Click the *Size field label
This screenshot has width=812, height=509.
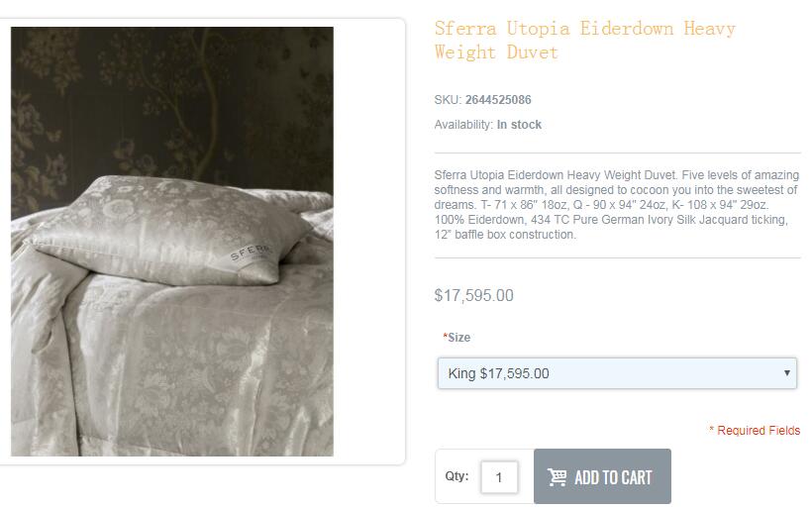tap(457, 337)
